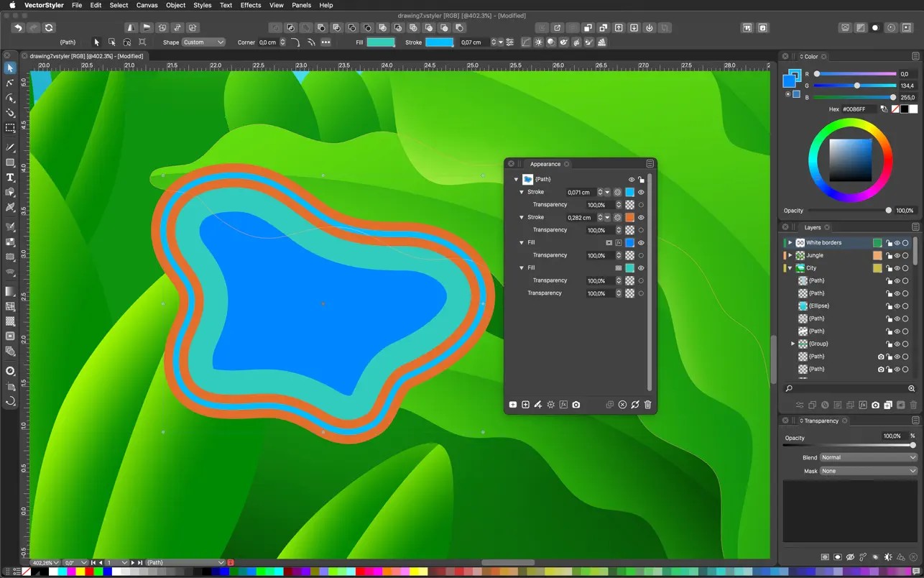Click the none swatch beside hex field
The image size is (924, 578).
pos(895,109)
